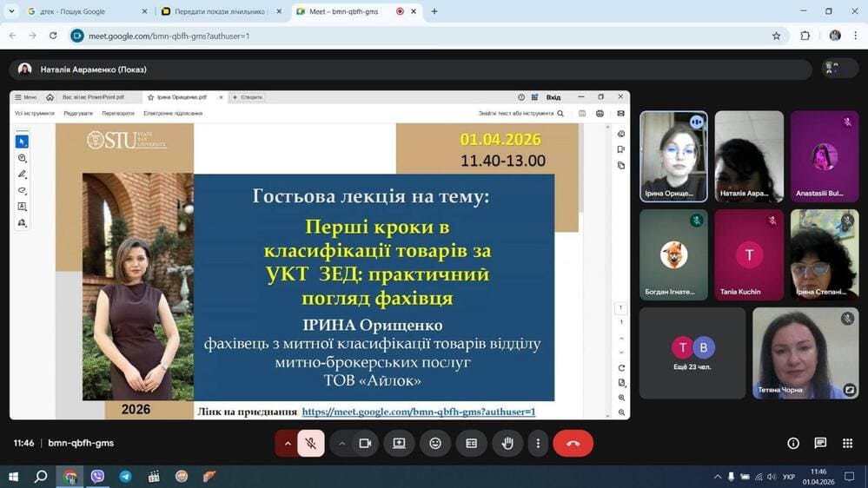
Task: Open the activities grid icon
Action: [x=847, y=443]
